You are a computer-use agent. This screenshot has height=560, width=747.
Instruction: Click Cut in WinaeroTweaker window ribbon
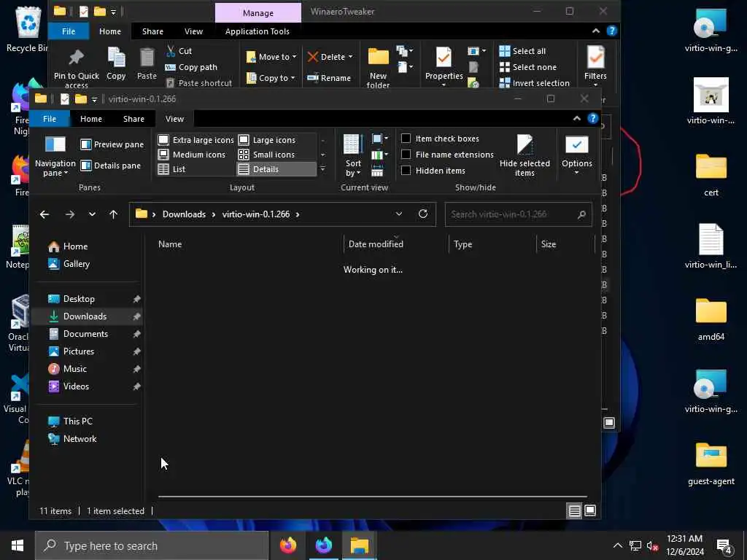[179, 51]
